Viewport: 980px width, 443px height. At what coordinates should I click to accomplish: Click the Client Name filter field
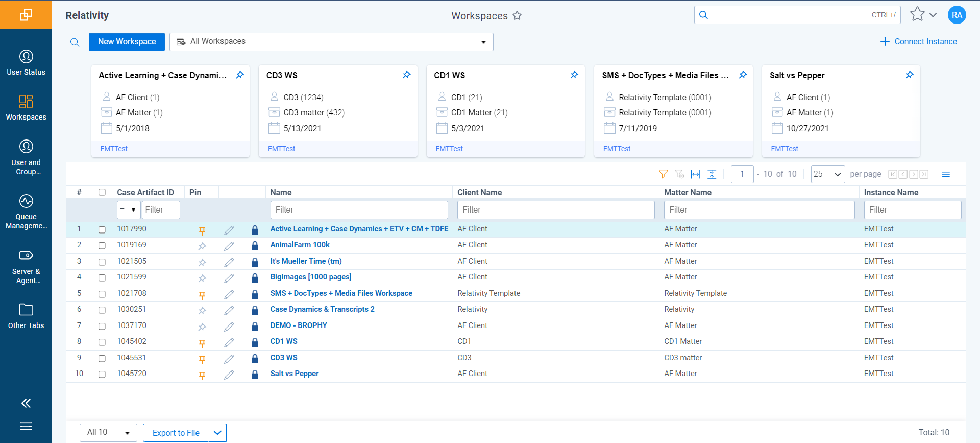click(x=556, y=210)
